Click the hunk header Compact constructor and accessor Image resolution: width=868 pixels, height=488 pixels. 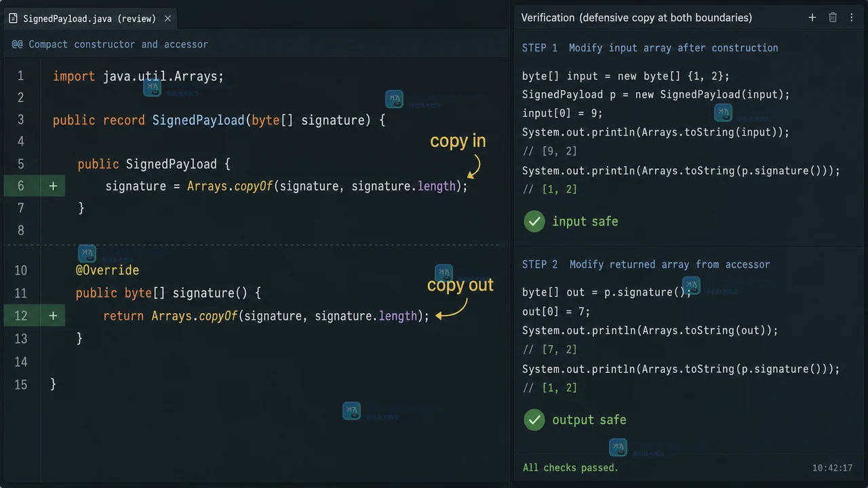(x=110, y=44)
